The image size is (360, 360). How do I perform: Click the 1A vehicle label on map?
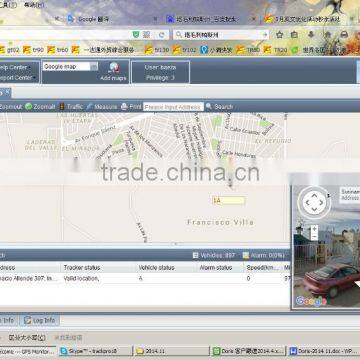point(228,200)
